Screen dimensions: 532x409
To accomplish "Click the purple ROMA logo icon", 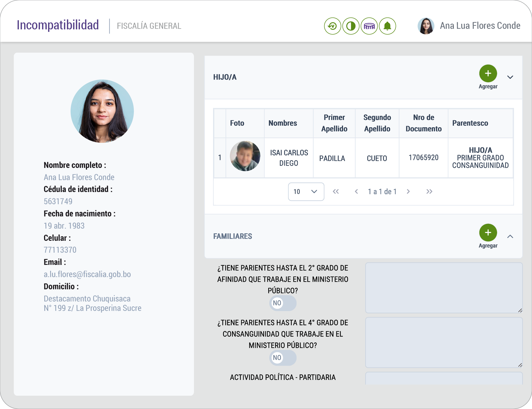I will pyautogui.click(x=369, y=26).
